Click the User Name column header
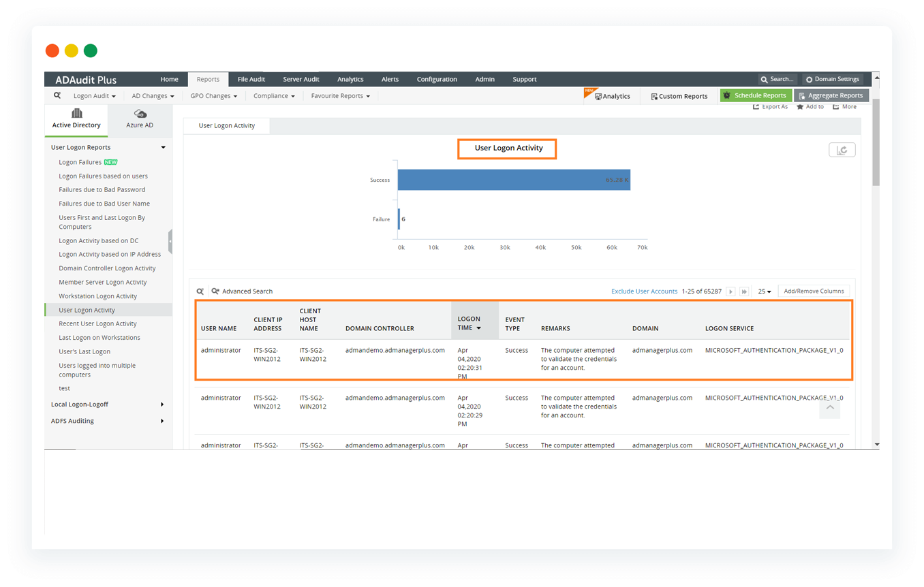 pos(219,328)
